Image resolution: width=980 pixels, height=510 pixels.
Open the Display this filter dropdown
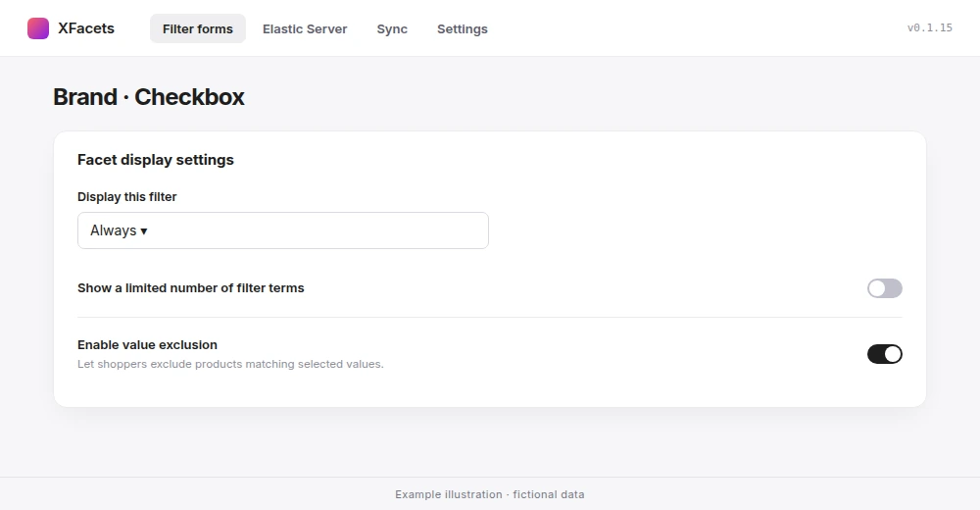pyautogui.click(x=283, y=230)
